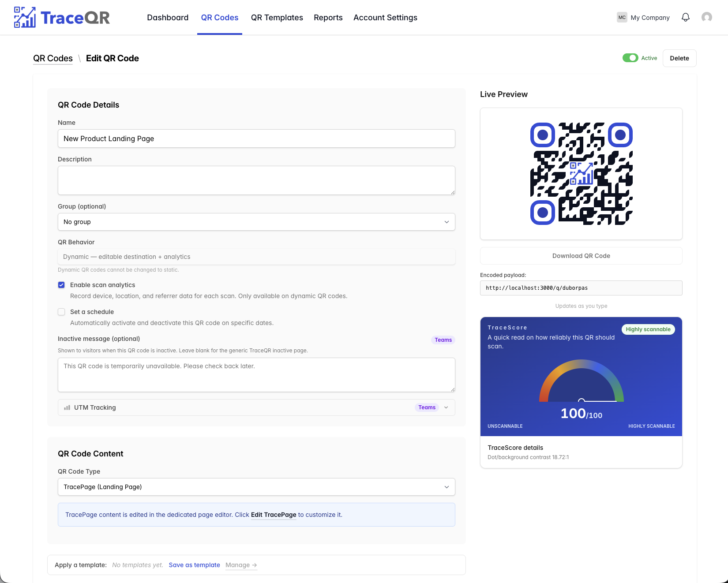Follow the Edit TracePage link
The height and width of the screenshot is (583, 728).
pyautogui.click(x=274, y=515)
